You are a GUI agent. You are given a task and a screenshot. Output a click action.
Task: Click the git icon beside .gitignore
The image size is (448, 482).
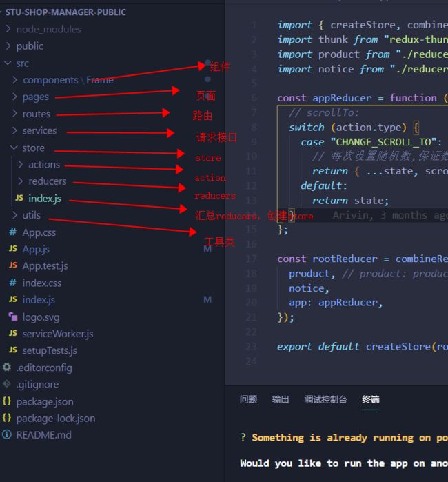[7, 384]
